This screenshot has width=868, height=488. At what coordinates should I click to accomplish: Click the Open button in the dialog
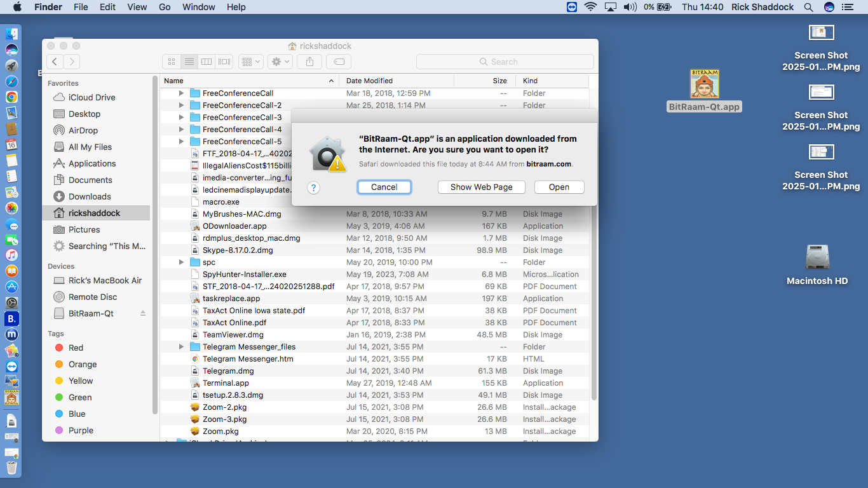pos(559,187)
